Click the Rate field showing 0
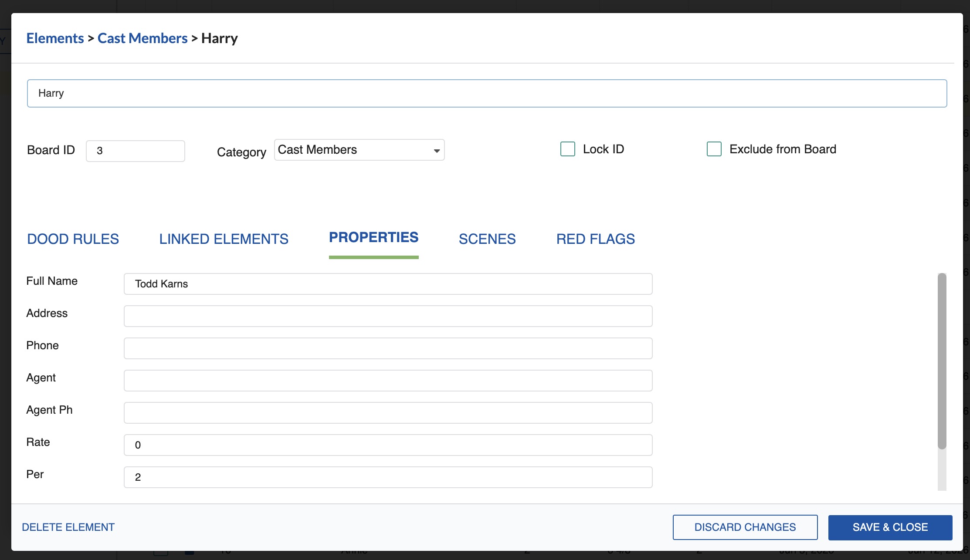The height and width of the screenshot is (560, 970). click(x=388, y=445)
